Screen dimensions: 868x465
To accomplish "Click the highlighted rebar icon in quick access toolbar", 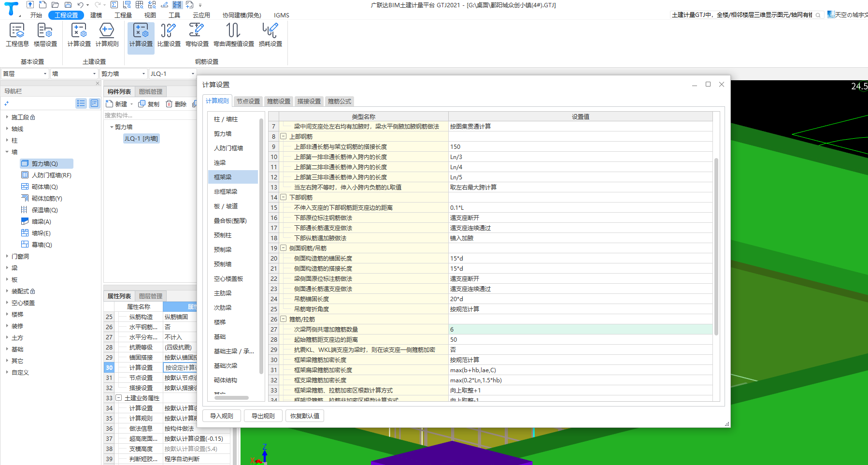I will [177, 5].
